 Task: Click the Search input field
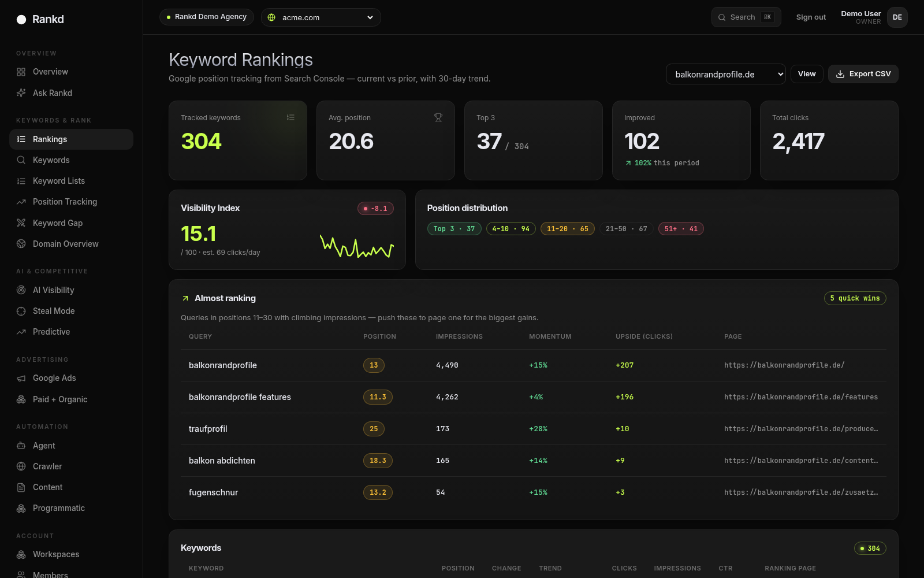[x=746, y=17]
